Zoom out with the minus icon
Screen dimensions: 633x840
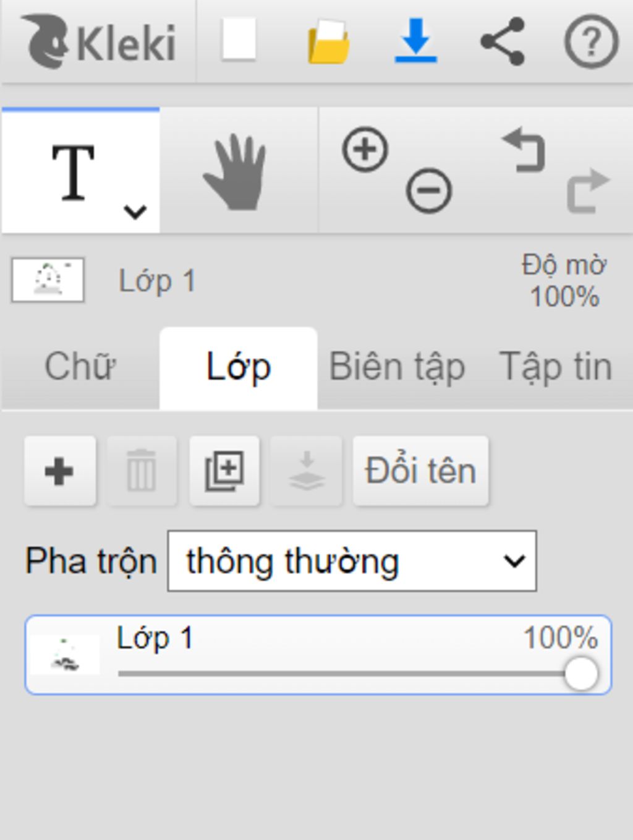tap(428, 191)
